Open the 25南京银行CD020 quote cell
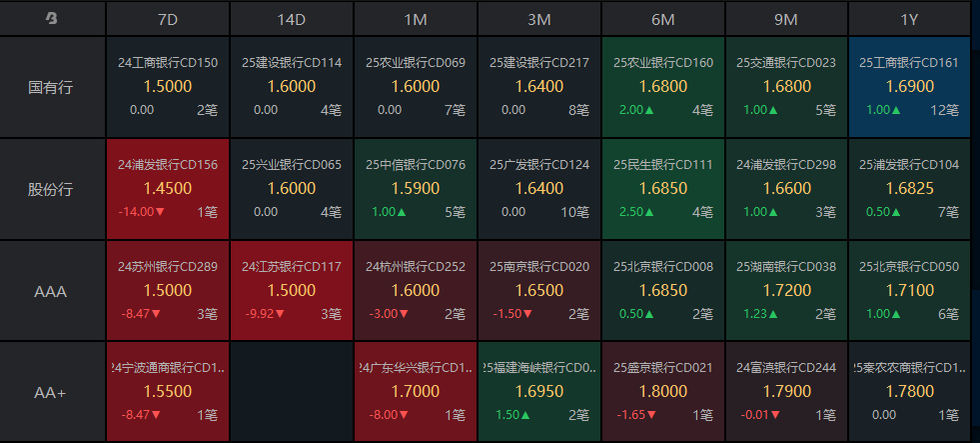Screen dimensions: 980x443 (538, 291)
